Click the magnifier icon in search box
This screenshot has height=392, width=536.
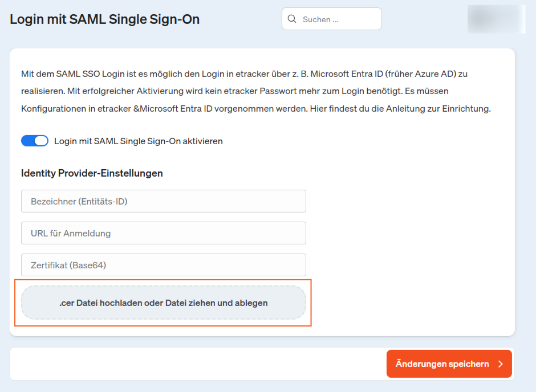(292, 19)
